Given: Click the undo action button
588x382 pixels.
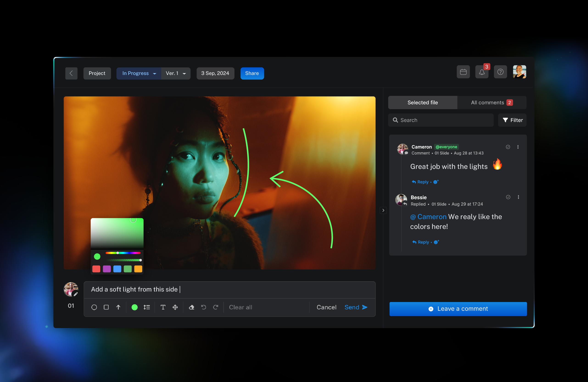Looking at the screenshot, I should [203, 307].
